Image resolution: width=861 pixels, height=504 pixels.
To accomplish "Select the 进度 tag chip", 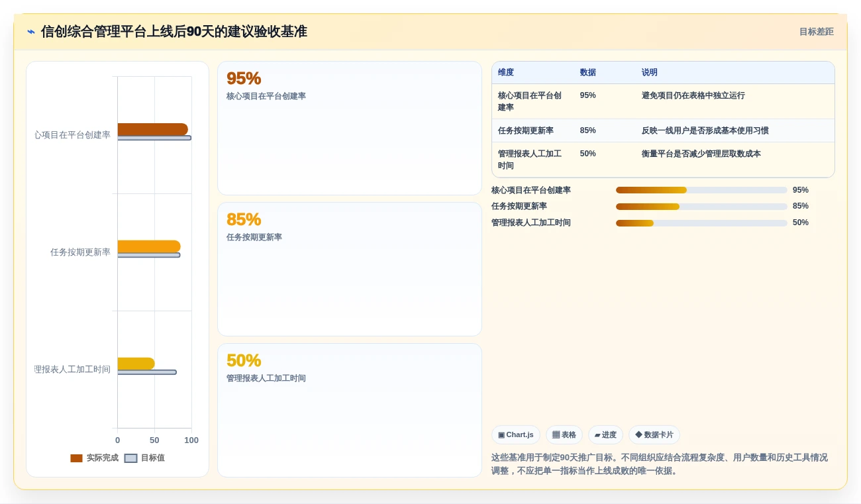I will click(605, 435).
